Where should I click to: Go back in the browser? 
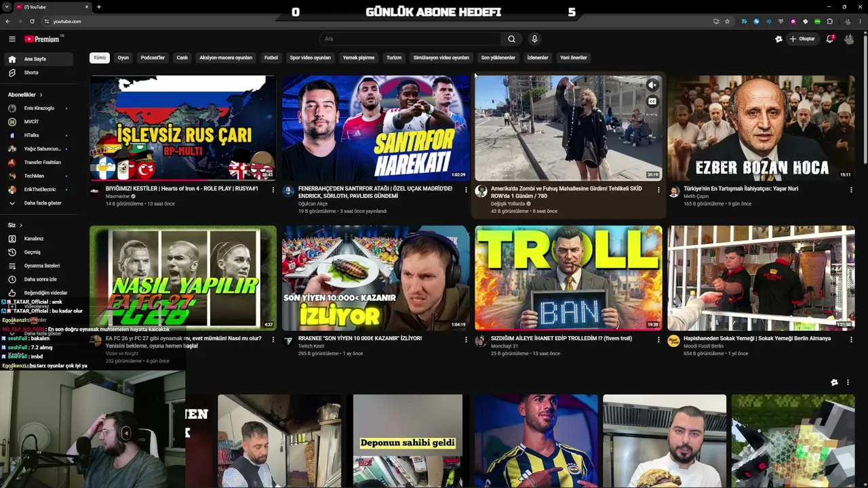pyautogui.click(x=7, y=21)
